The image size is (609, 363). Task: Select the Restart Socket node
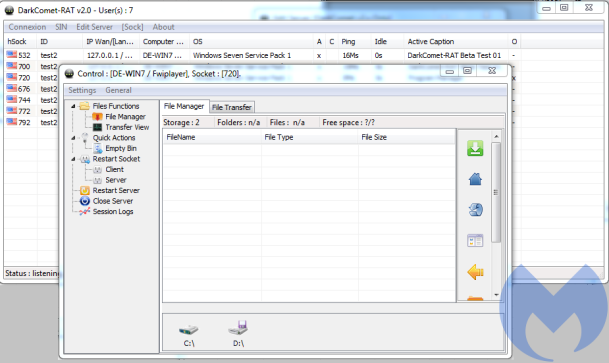point(116,159)
